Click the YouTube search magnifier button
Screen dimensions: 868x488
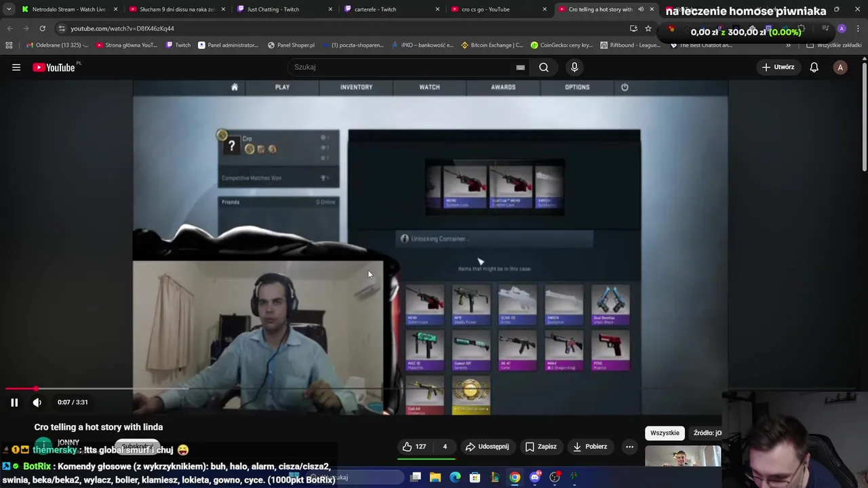544,67
